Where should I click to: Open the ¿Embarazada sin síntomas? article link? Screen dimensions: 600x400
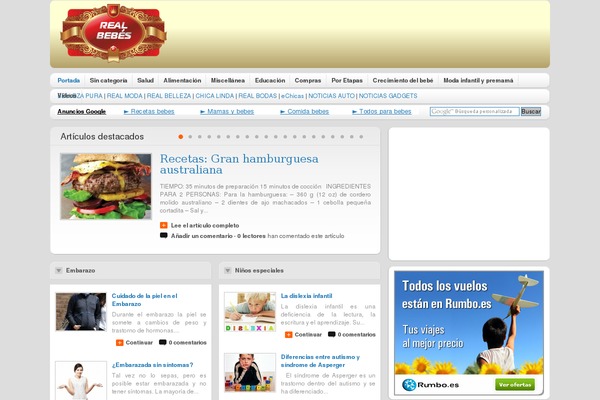[x=152, y=365]
